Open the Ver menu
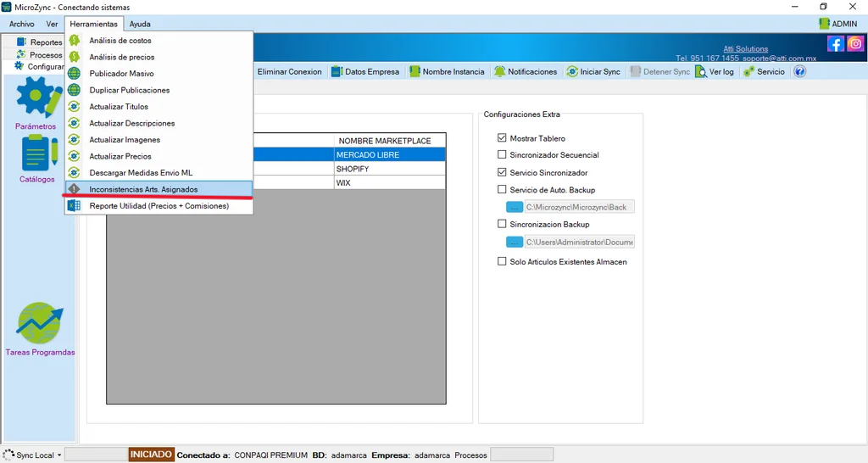Image resolution: width=868 pixels, height=463 pixels. (x=52, y=24)
